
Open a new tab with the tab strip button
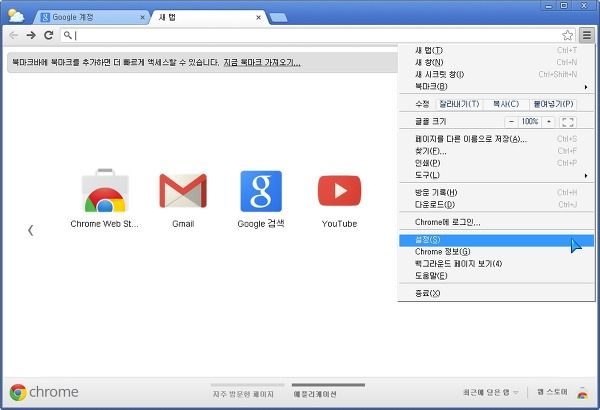point(278,18)
